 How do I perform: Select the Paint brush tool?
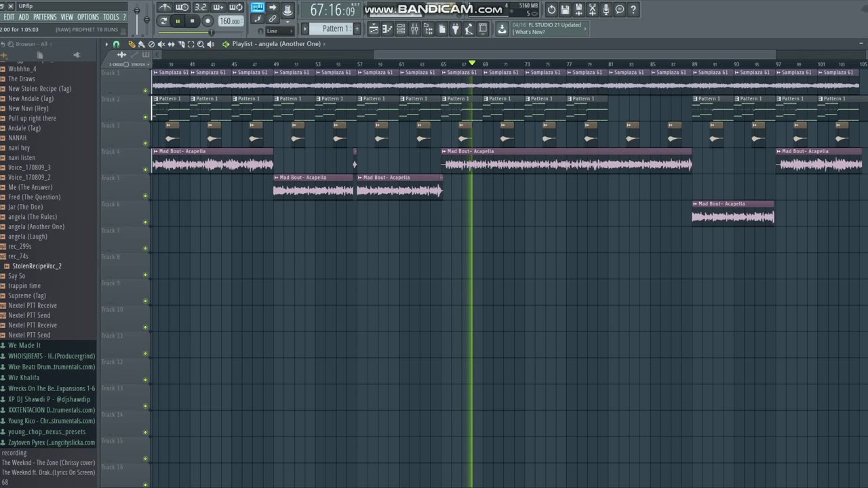[x=141, y=44]
